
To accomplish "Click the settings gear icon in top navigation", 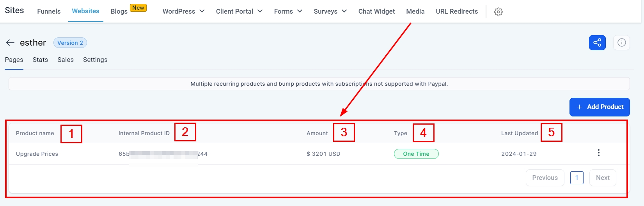I will [498, 12].
